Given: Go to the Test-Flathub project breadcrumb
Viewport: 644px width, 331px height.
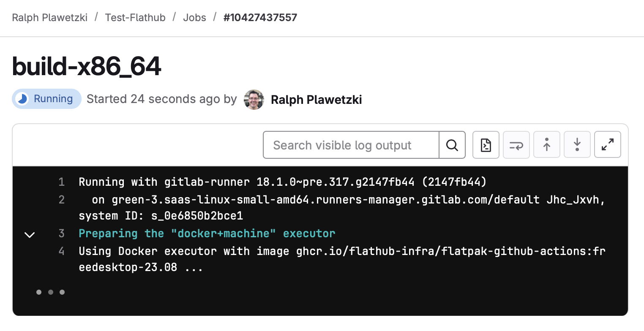Looking at the screenshot, I should pos(135,18).
